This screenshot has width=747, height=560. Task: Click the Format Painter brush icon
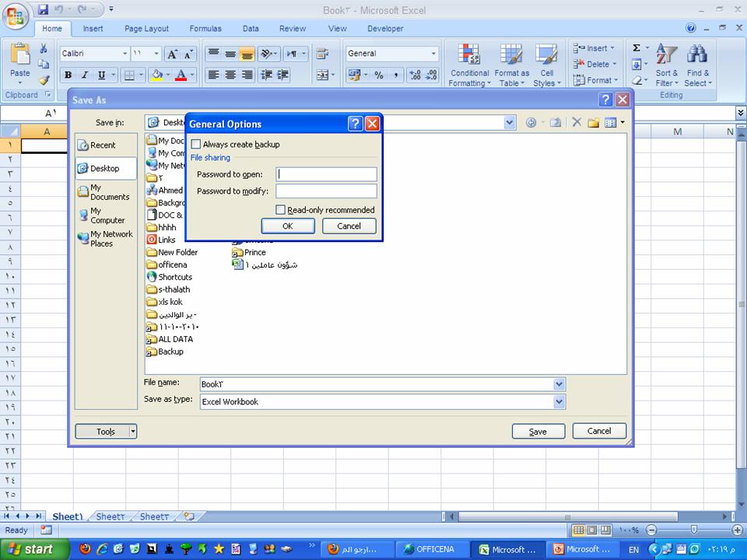tap(44, 80)
